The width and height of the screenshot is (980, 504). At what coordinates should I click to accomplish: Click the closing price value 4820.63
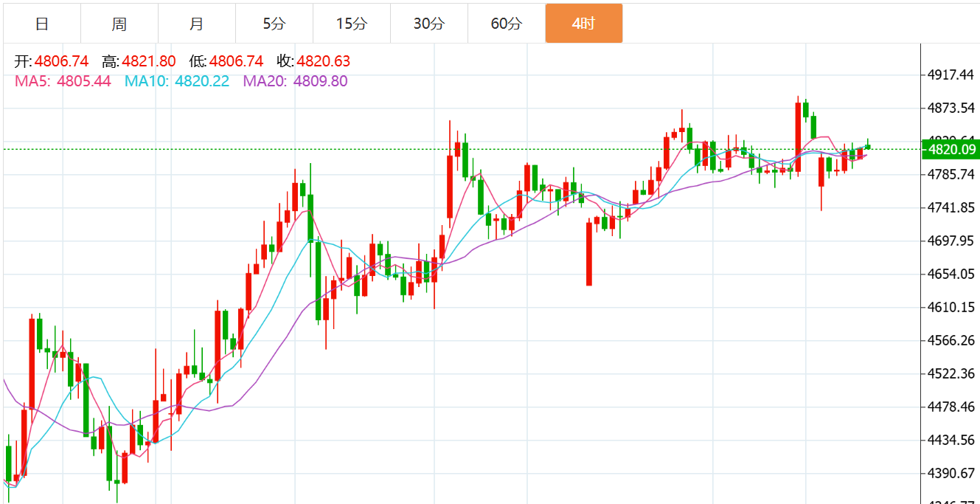(x=323, y=61)
